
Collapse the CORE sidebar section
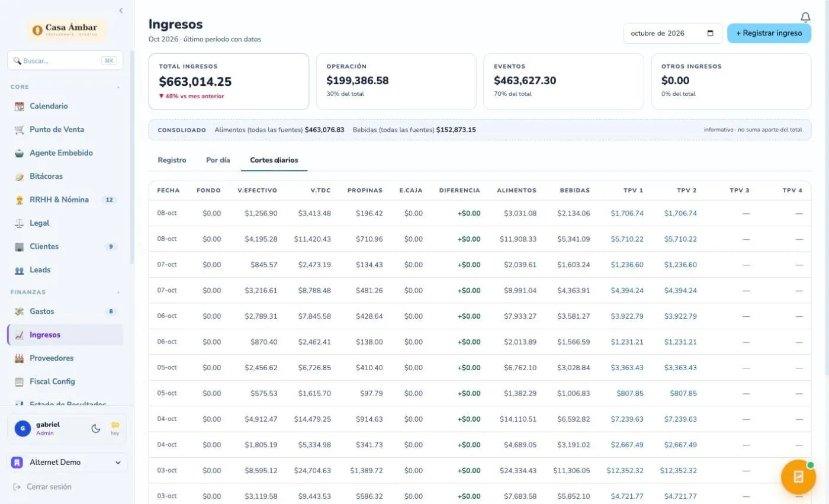118,87
